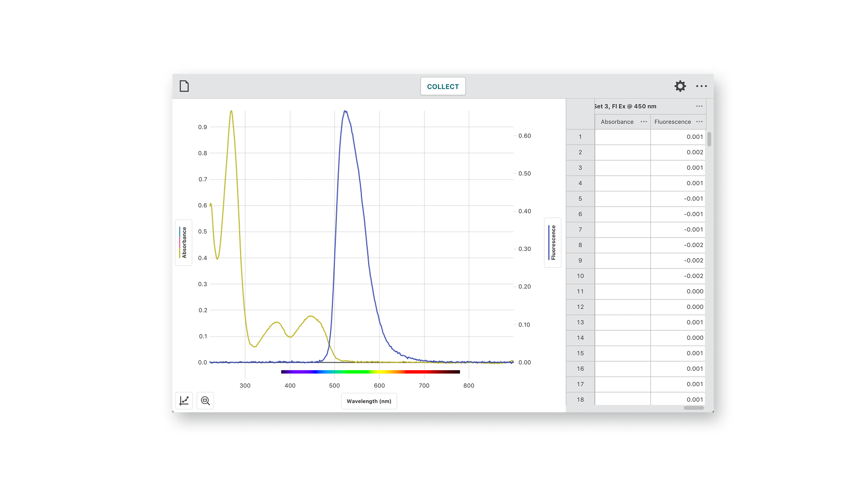Open options menu for Set 3 dataset
This screenshot has width=868, height=488.
[x=699, y=106]
